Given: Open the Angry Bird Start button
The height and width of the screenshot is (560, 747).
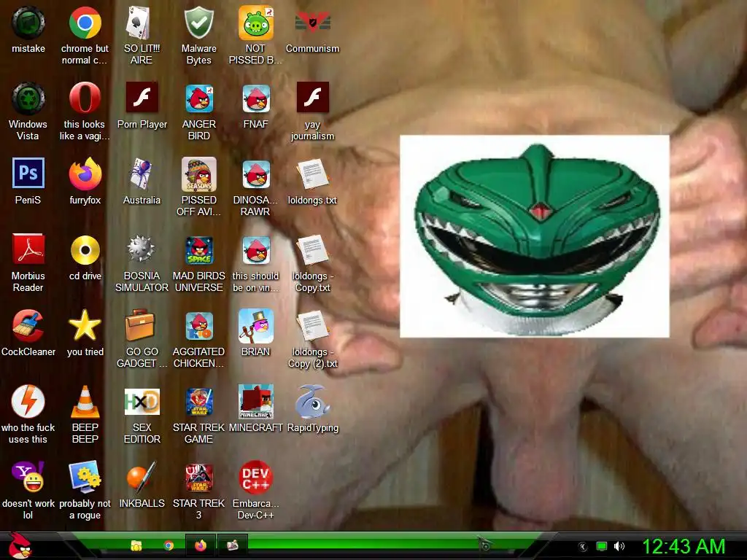Looking at the screenshot, I should [20, 545].
